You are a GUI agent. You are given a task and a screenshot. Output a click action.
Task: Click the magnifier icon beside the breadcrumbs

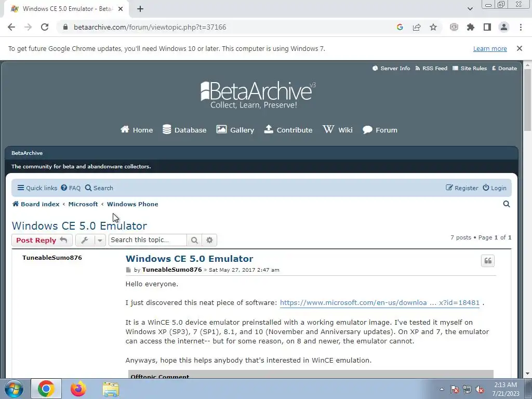507,204
